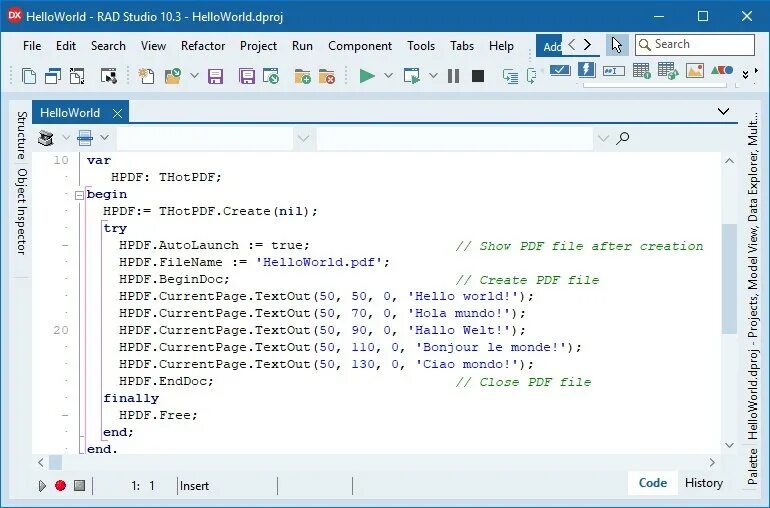Click Run Without Debugging icon
Image resolution: width=770 pixels, height=508 pixels.
pyautogui.click(x=412, y=76)
